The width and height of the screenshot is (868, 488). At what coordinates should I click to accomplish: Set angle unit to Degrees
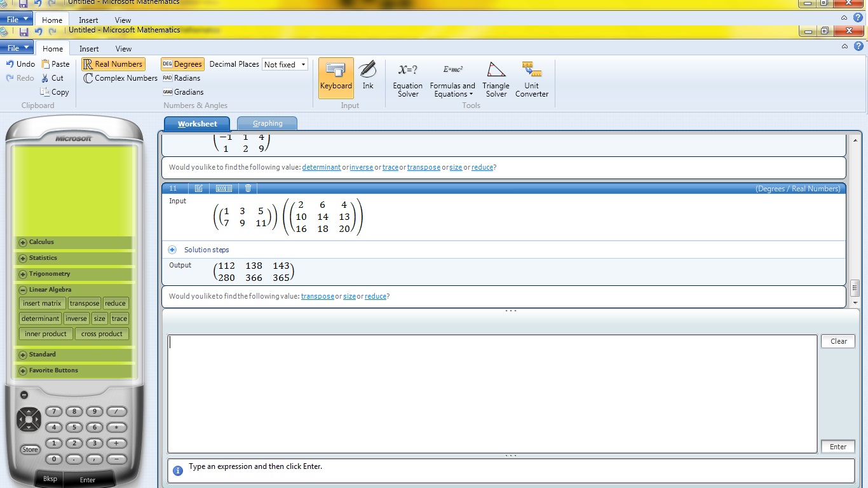pos(182,64)
